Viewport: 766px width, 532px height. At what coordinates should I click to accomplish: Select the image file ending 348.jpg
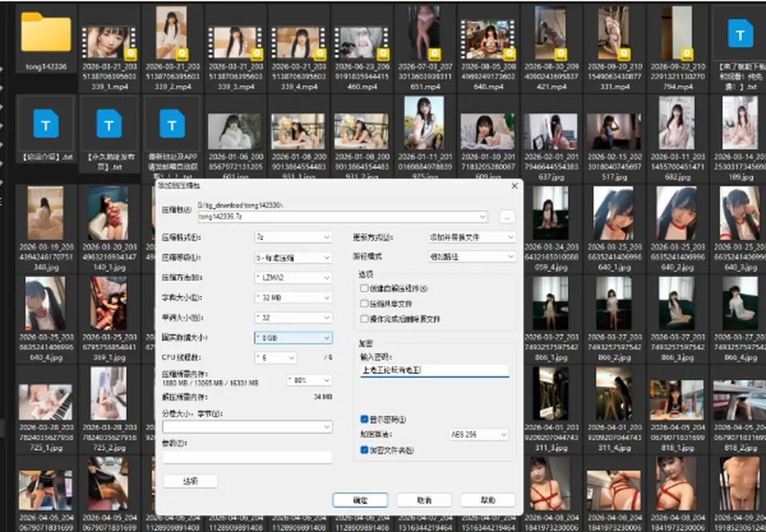pos(45,213)
